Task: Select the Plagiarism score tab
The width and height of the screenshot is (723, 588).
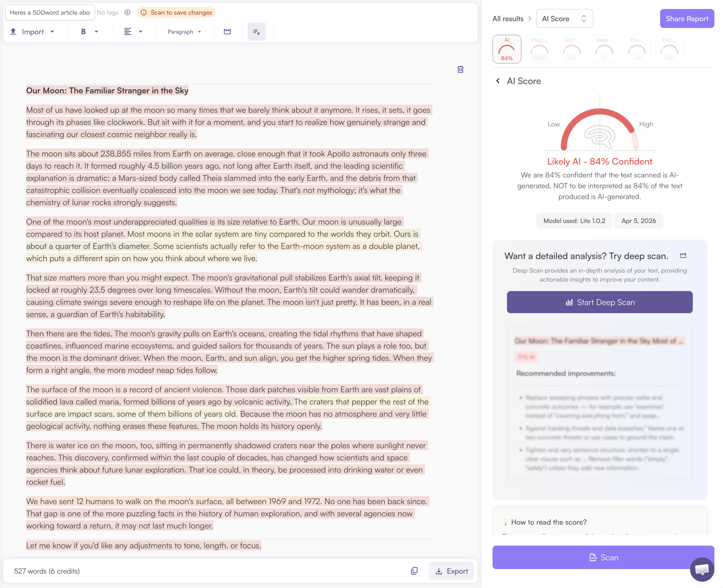Action: [539, 49]
